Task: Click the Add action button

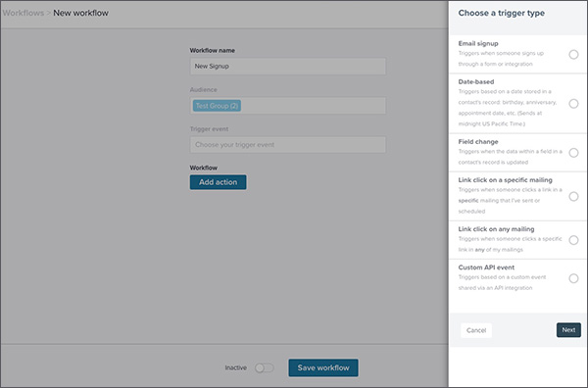Action: (x=218, y=182)
